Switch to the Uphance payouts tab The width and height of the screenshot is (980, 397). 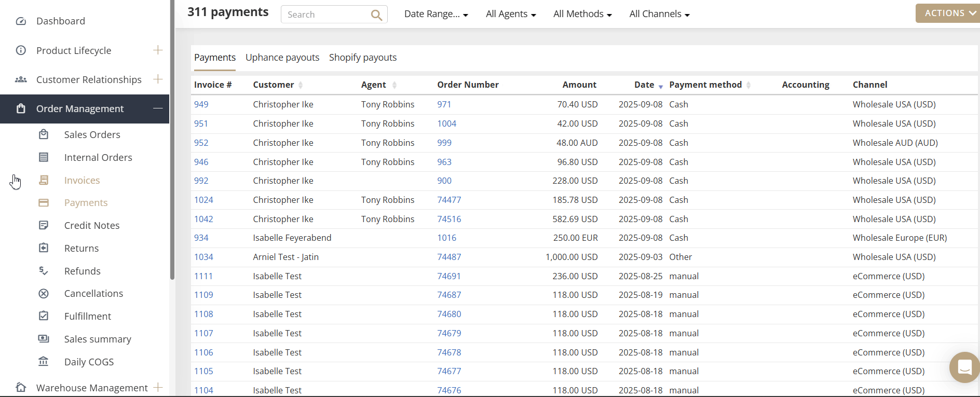282,58
